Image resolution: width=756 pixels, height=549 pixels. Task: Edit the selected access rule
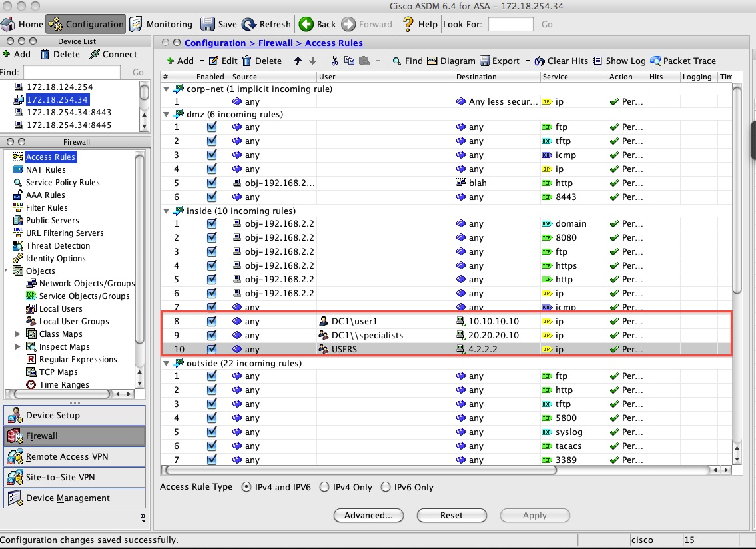[x=224, y=61]
